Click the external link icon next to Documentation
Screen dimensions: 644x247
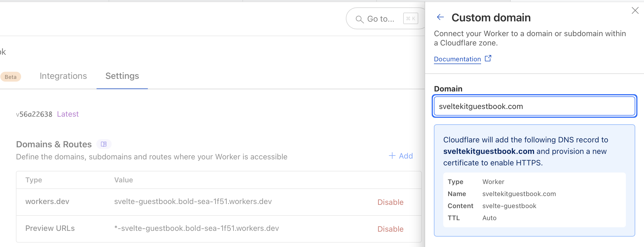click(488, 58)
